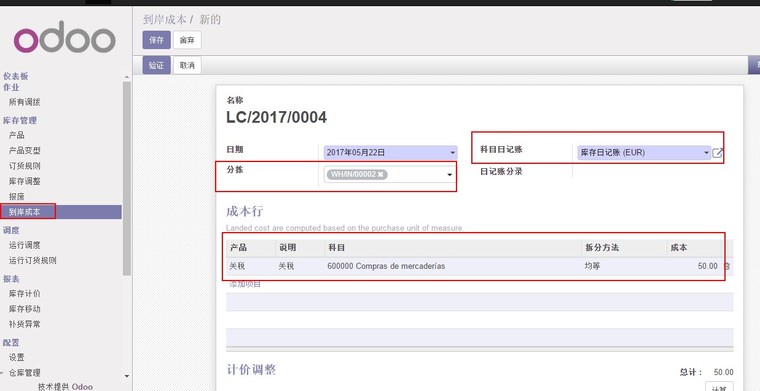
Task: Go to 到岸成本 breadcrumb link
Action: coord(164,19)
